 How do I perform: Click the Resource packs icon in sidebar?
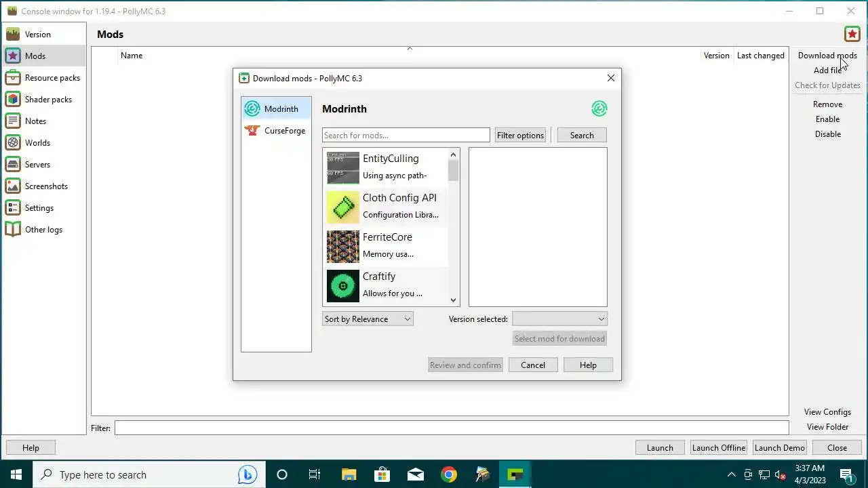13,78
